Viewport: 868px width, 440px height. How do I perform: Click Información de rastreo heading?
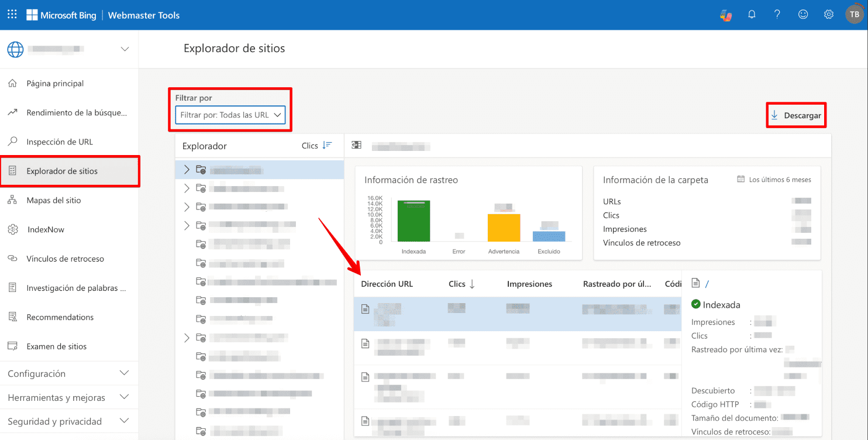[411, 180]
